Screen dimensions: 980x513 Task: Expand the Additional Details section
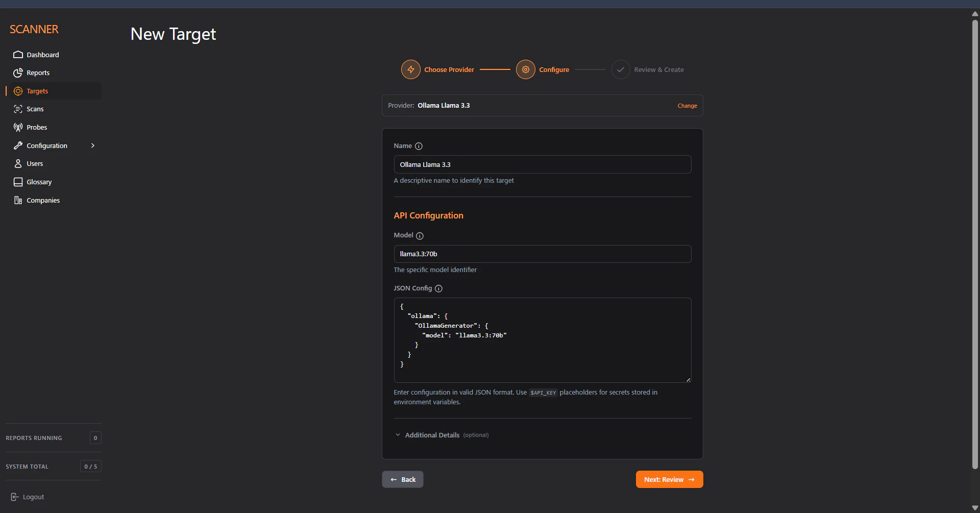click(442, 435)
